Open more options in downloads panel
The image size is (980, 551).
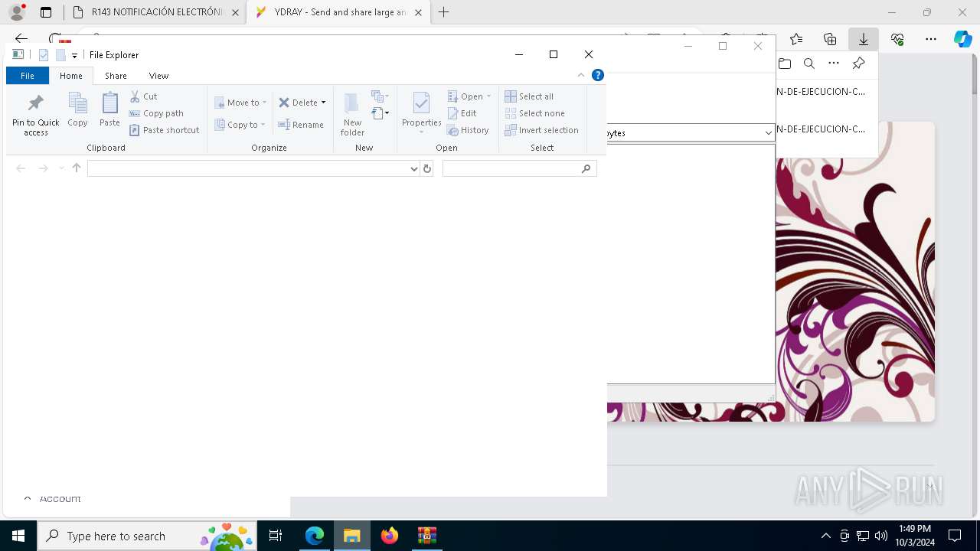[x=834, y=64]
